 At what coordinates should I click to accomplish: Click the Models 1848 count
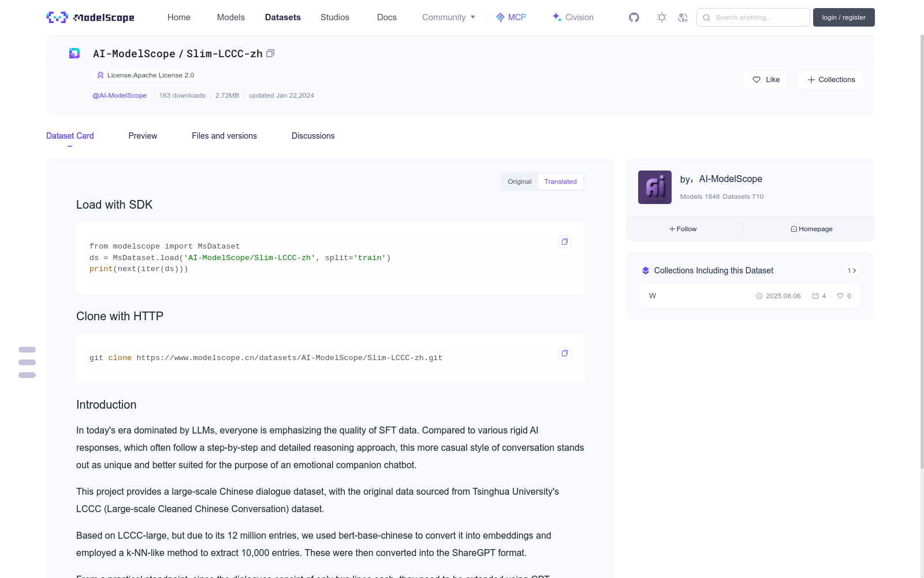click(x=700, y=197)
